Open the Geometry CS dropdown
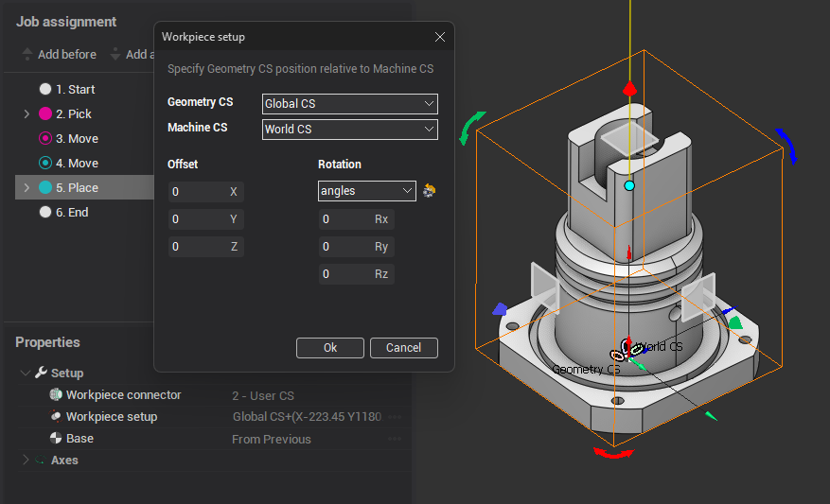Image resolution: width=830 pixels, height=504 pixels. click(x=349, y=103)
